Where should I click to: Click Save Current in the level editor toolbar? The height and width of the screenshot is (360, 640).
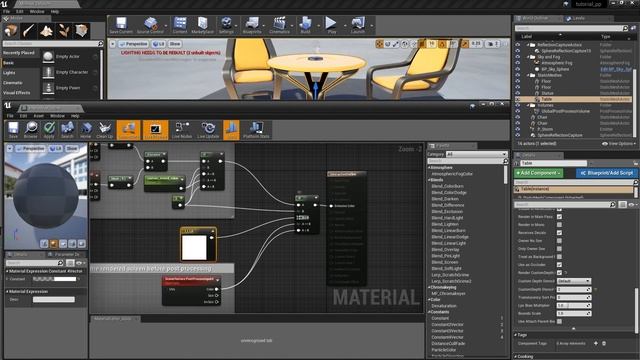click(121, 25)
